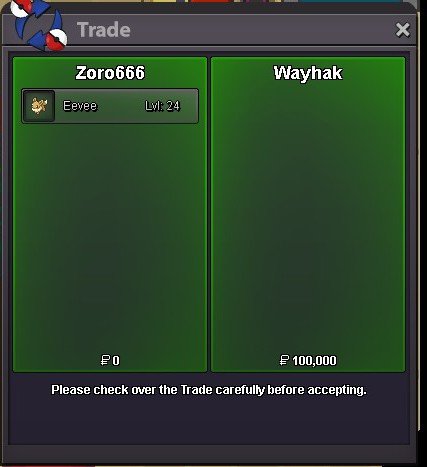The width and height of the screenshot is (427, 467).
Task: Click the Zoro666 player name header
Action: tap(110, 73)
